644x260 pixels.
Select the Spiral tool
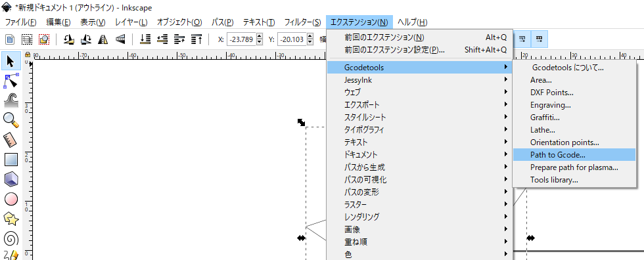pyautogui.click(x=11, y=238)
